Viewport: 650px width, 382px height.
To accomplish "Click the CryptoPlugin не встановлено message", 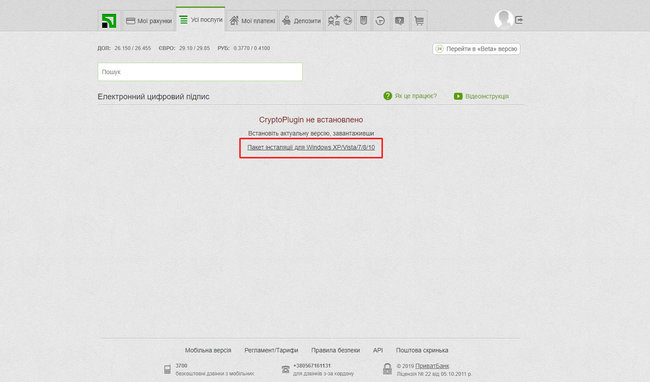I will (311, 119).
